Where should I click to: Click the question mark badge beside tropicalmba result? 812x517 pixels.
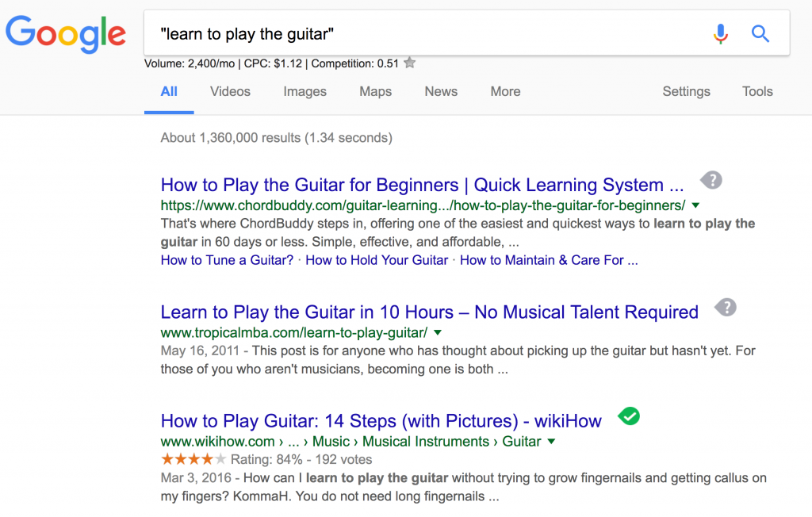pos(726,308)
